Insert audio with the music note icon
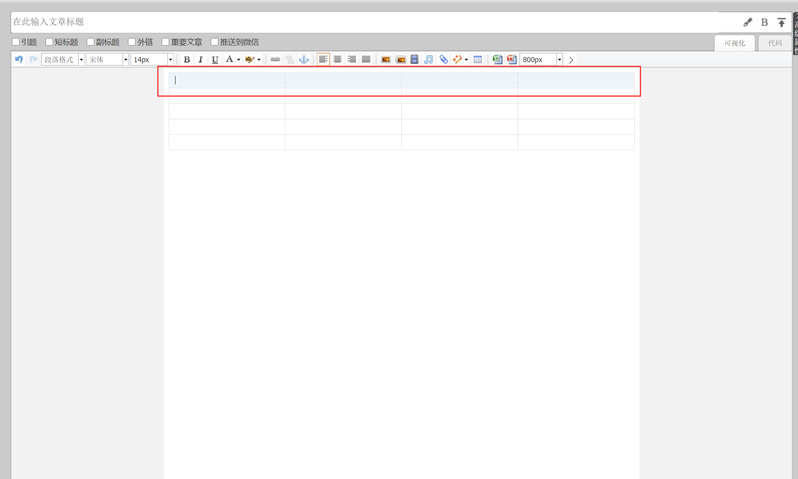 coord(428,60)
